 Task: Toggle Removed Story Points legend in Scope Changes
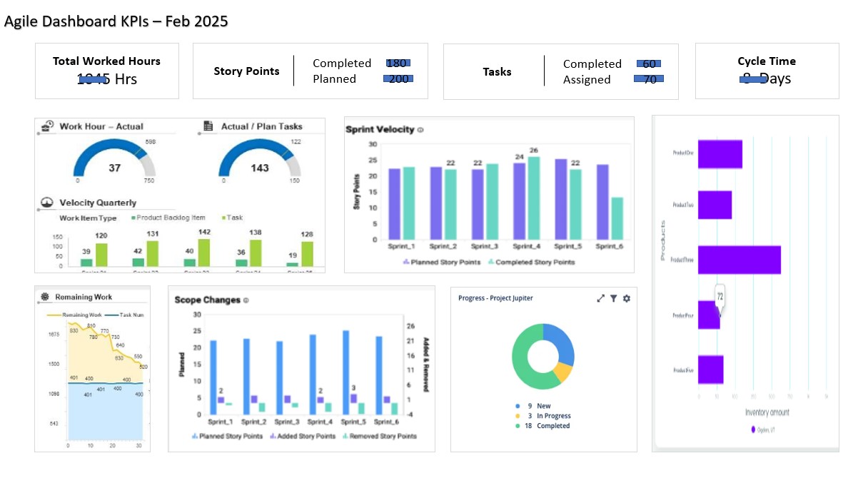pyautogui.click(x=379, y=436)
